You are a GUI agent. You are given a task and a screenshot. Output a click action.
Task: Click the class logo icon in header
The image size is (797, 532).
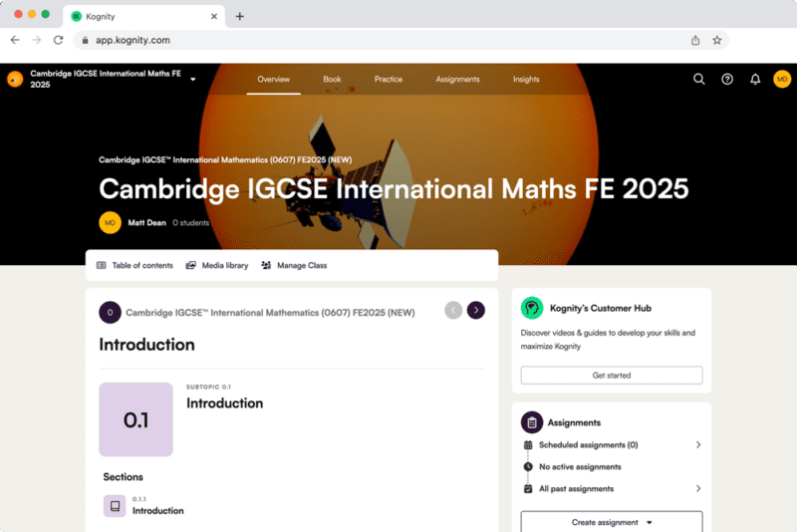point(15,79)
